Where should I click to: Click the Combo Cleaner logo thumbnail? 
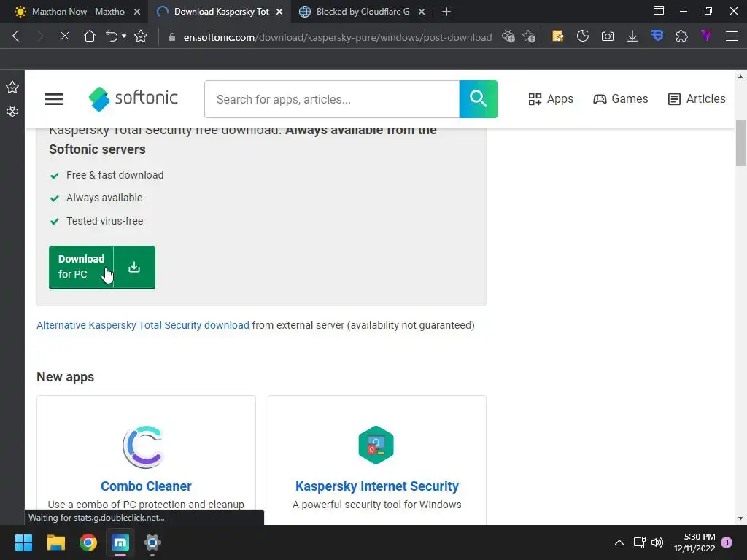(144, 447)
